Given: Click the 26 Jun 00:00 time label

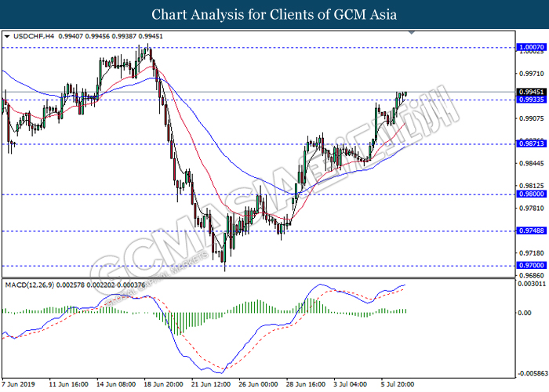Looking at the screenshot, I should point(258,384).
